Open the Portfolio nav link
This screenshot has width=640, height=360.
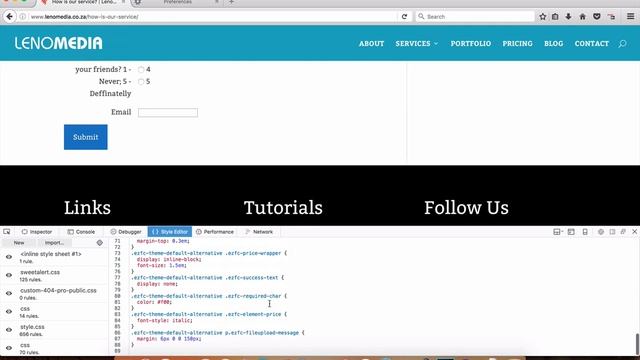[x=471, y=44]
